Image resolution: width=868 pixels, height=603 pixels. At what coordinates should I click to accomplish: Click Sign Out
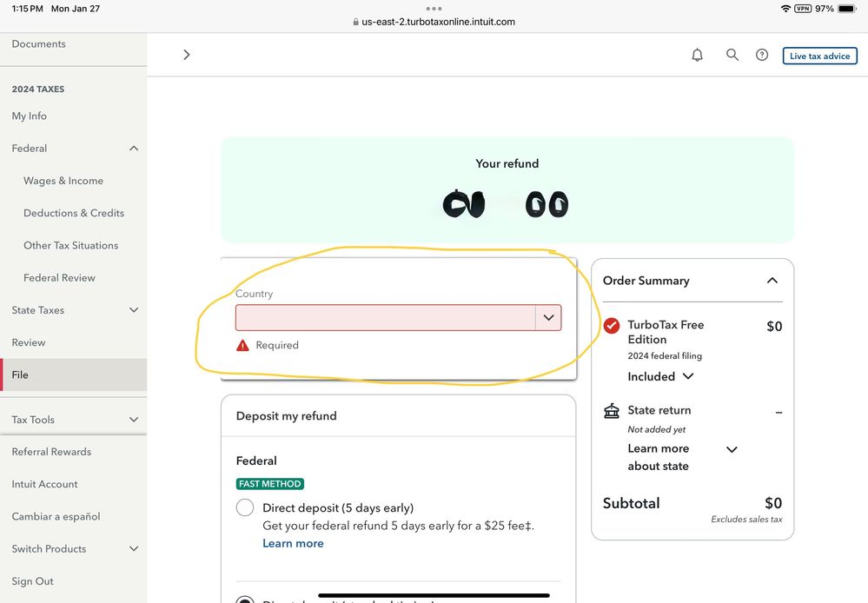click(x=33, y=581)
